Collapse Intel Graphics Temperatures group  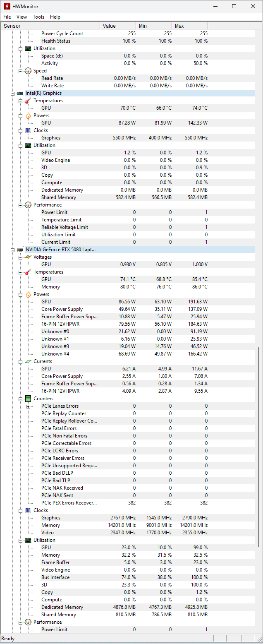pyautogui.click(x=20, y=101)
